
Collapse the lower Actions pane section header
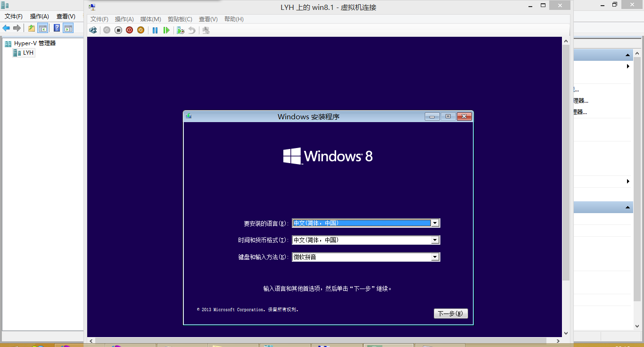pyautogui.click(x=628, y=207)
